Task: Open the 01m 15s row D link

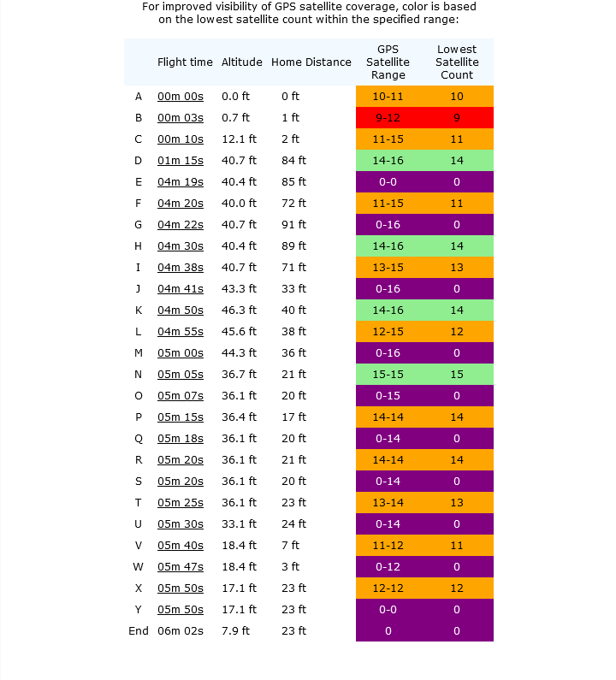Action: pos(180,161)
